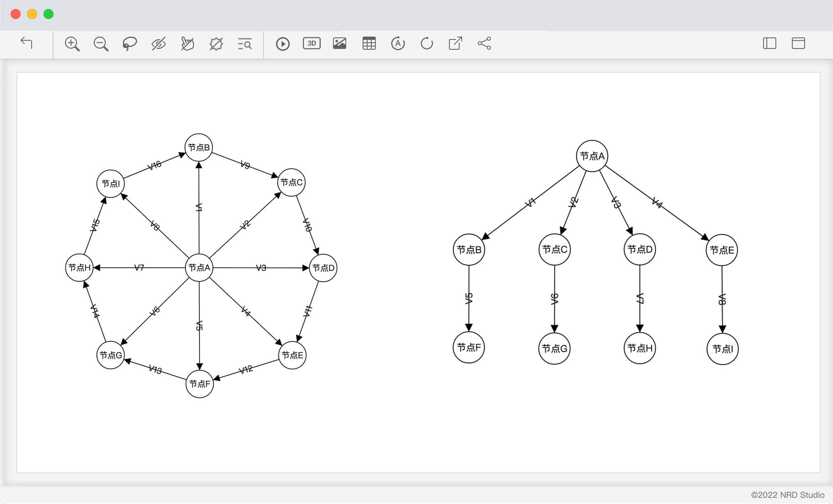Click the external export arrow icon
The height and width of the screenshot is (504, 833).
coord(455,43)
